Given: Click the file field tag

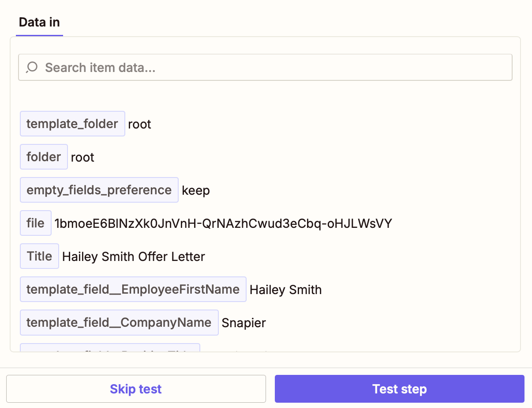Looking at the screenshot, I should (36, 223).
